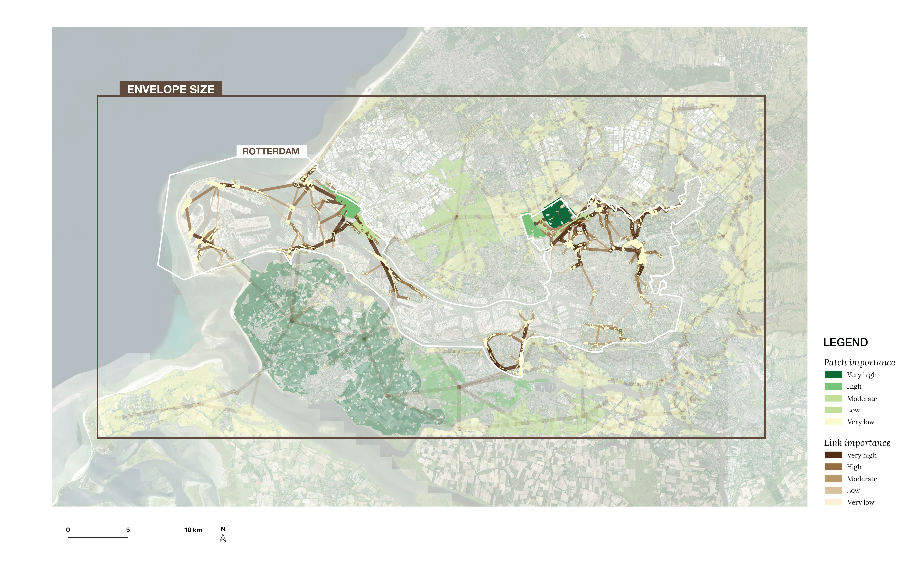
Task: Click the north arrow icon
Action: pyautogui.click(x=223, y=538)
